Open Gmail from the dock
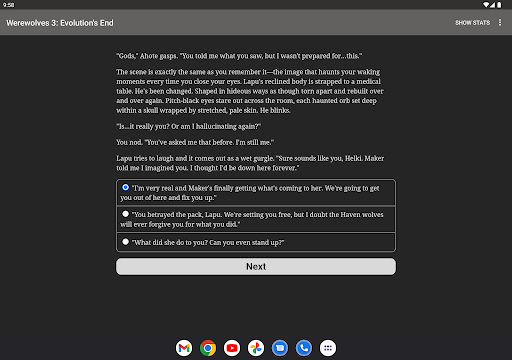Screen dimensions: 512x360 184,348
